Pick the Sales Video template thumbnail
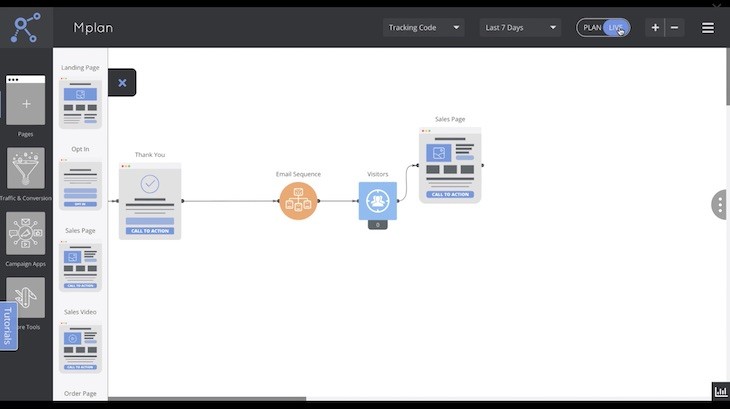Viewport: 730px width, 409px height. [80, 347]
